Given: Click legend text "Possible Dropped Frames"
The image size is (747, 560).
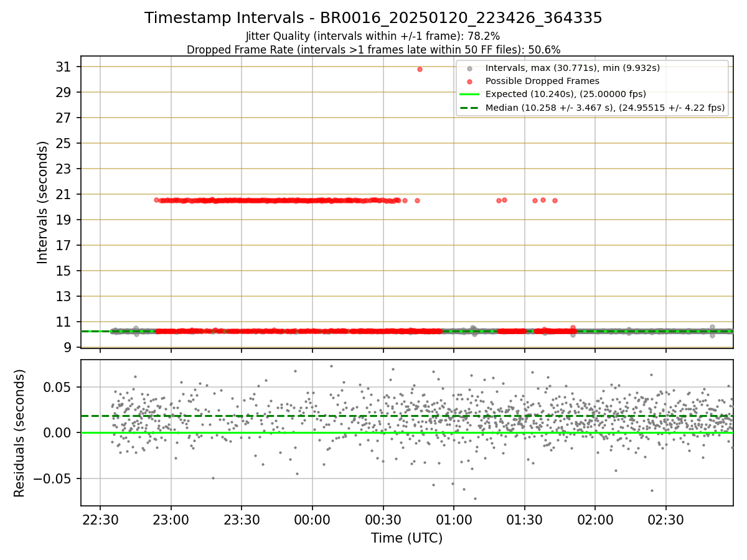Looking at the screenshot, I should (542, 81).
